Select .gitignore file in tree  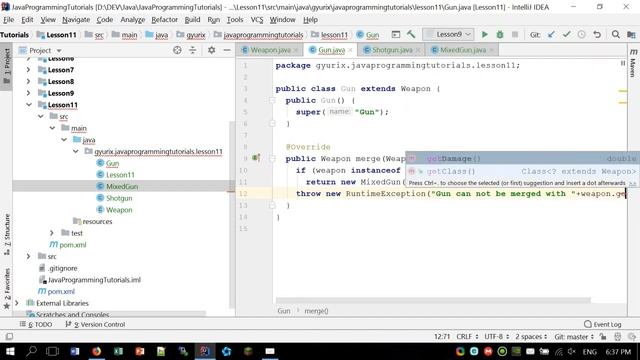tap(62, 268)
